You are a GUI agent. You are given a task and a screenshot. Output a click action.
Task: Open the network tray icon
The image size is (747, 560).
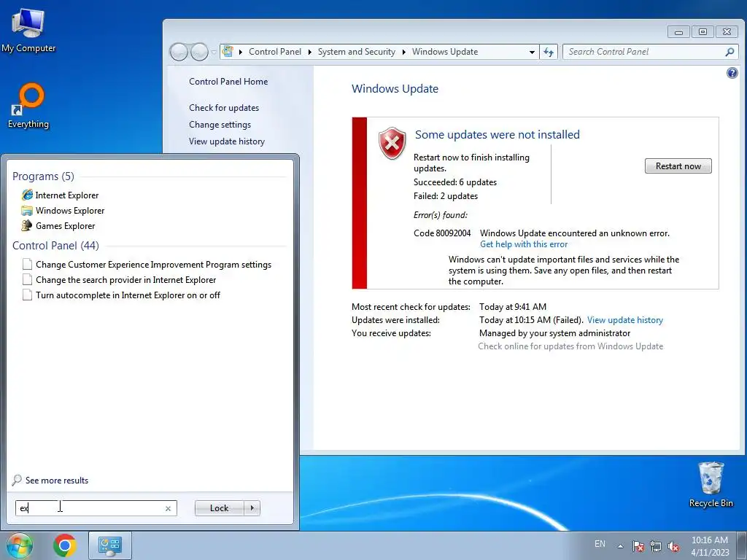(656, 546)
